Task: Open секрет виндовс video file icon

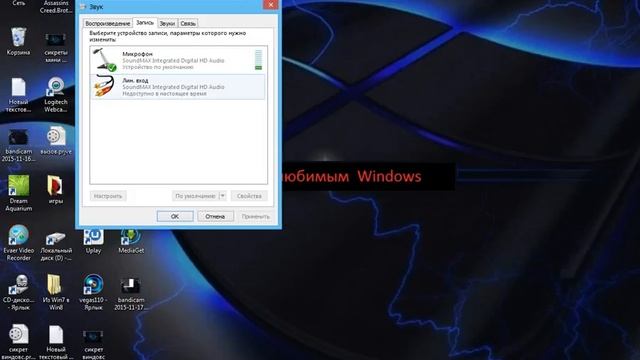Action: coord(93,344)
